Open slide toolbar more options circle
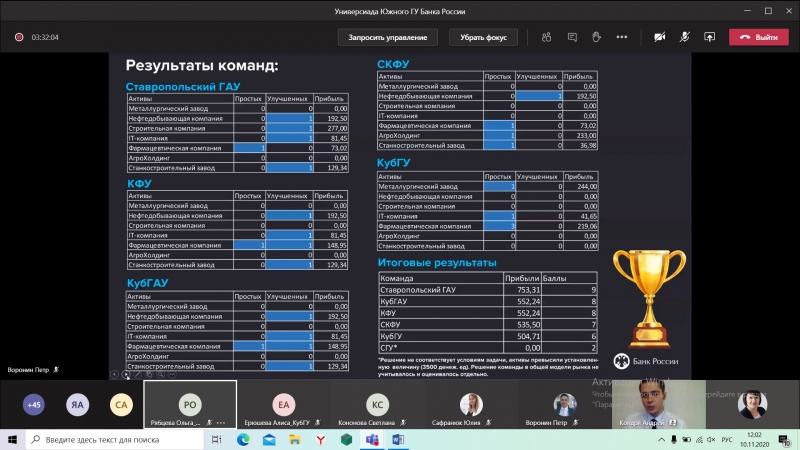This screenshot has height=450, width=800. tap(172, 374)
